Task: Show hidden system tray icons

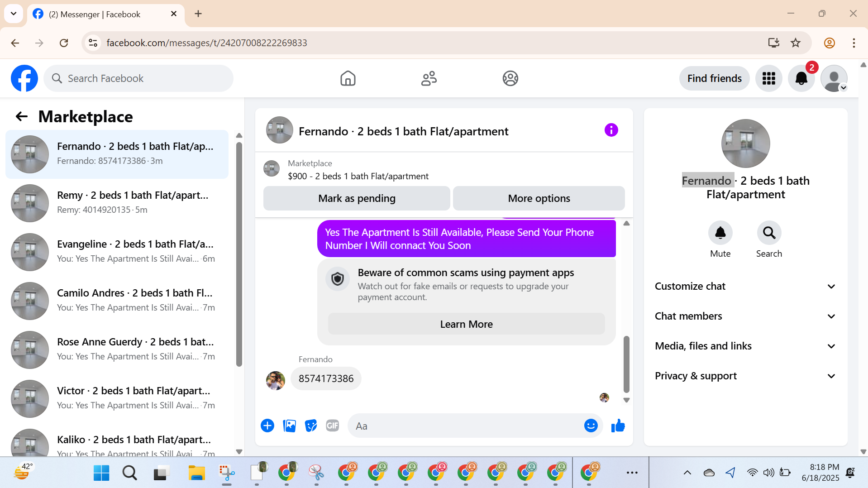Action: click(x=687, y=473)
